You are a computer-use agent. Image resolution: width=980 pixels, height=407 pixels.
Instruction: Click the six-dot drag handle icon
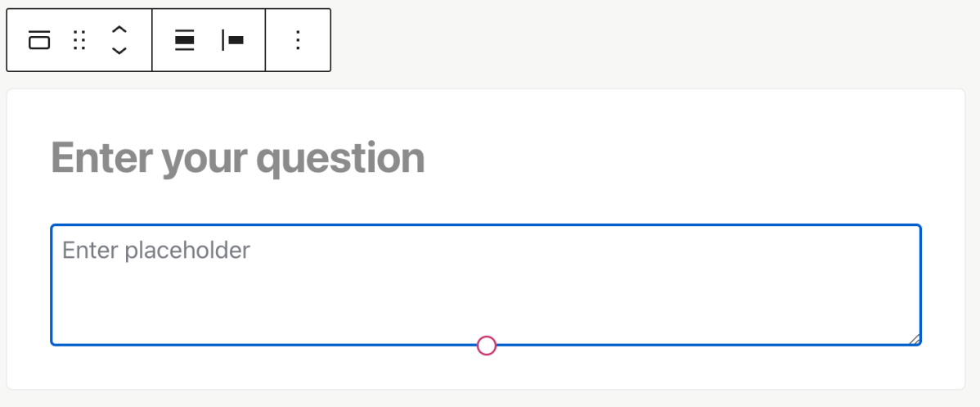coord(79,40)
